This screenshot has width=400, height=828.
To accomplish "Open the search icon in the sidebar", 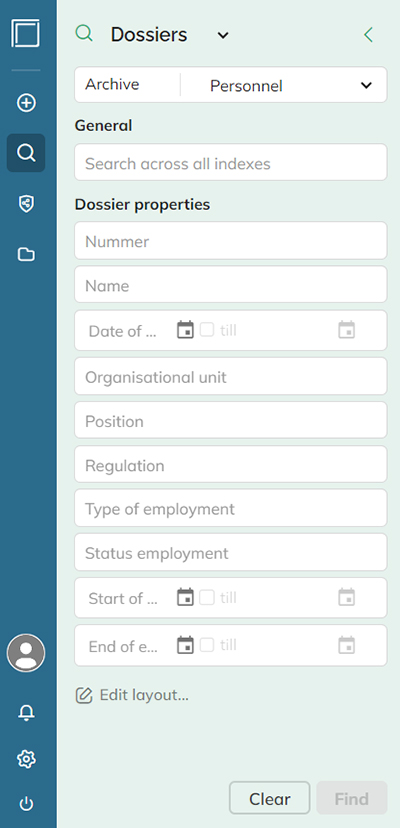I will click(26, 153).
